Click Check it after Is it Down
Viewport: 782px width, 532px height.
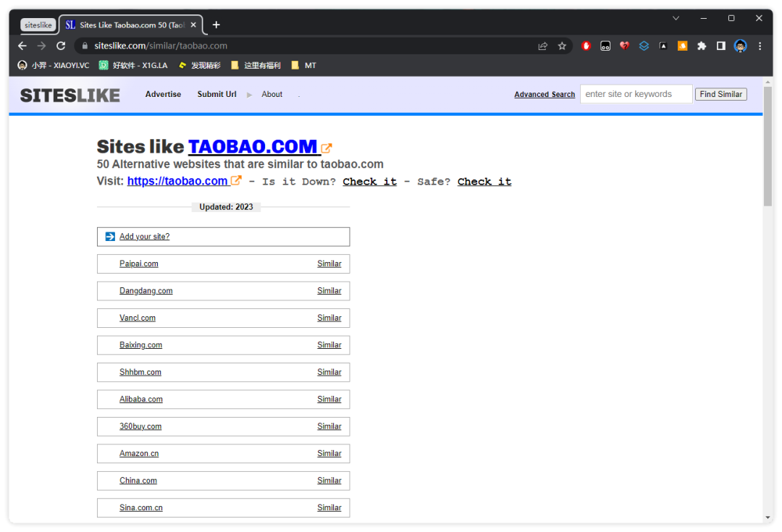[369, 182]
